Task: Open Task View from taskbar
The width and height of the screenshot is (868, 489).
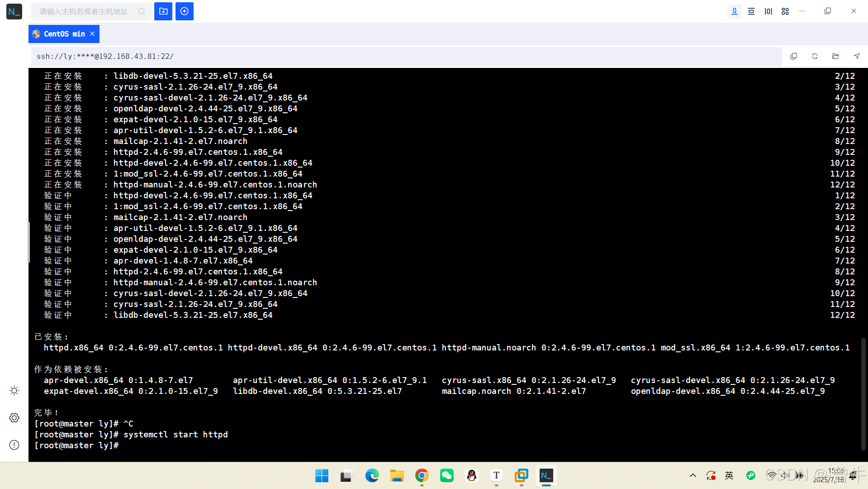Action: point(346,475)
